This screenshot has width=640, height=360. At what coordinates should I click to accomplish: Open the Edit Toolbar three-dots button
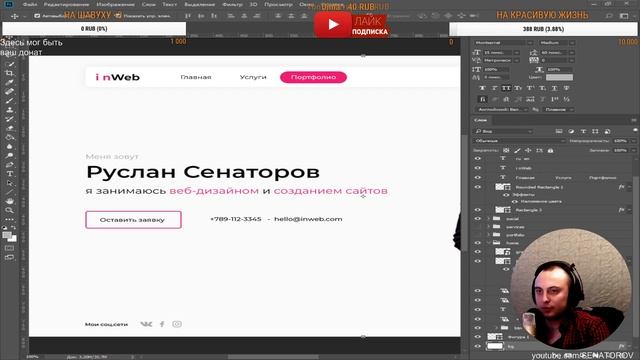[x=9, y=219]
